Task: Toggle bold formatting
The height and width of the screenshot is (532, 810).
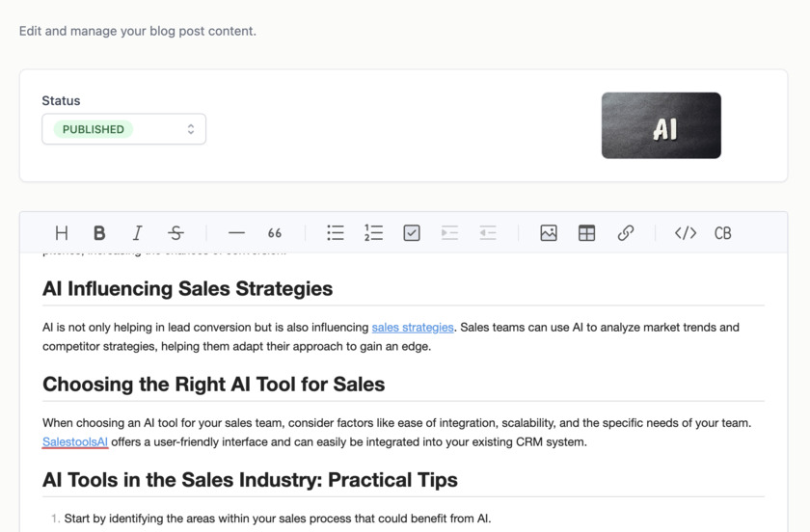Action: pyautogui.click(x=99, y=233)
